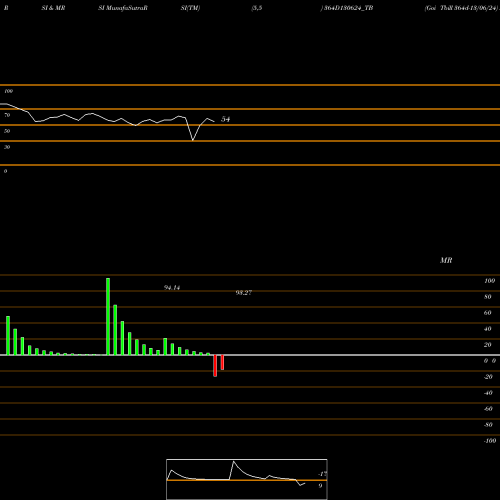Click the RSI axis label 30

click(7, 147)
